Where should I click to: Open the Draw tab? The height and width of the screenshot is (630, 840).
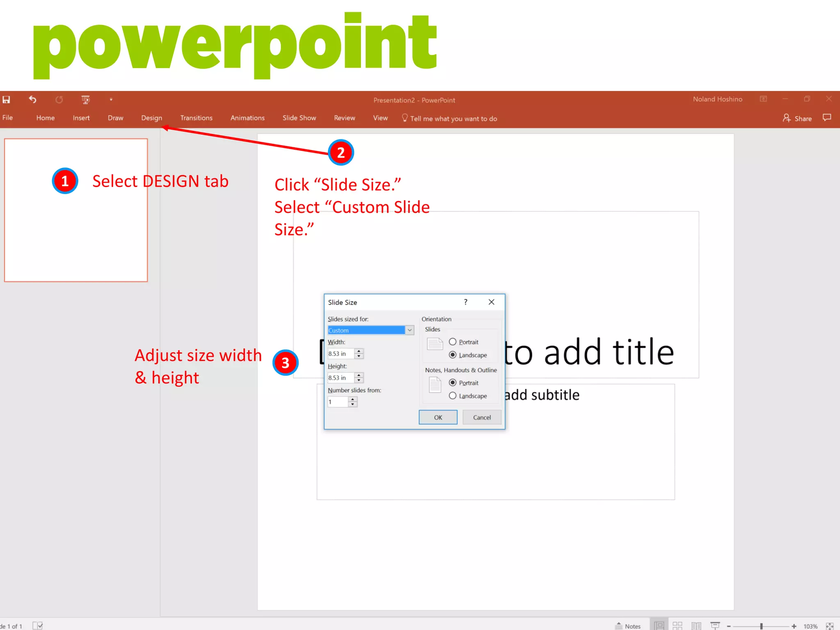(115, 118)
